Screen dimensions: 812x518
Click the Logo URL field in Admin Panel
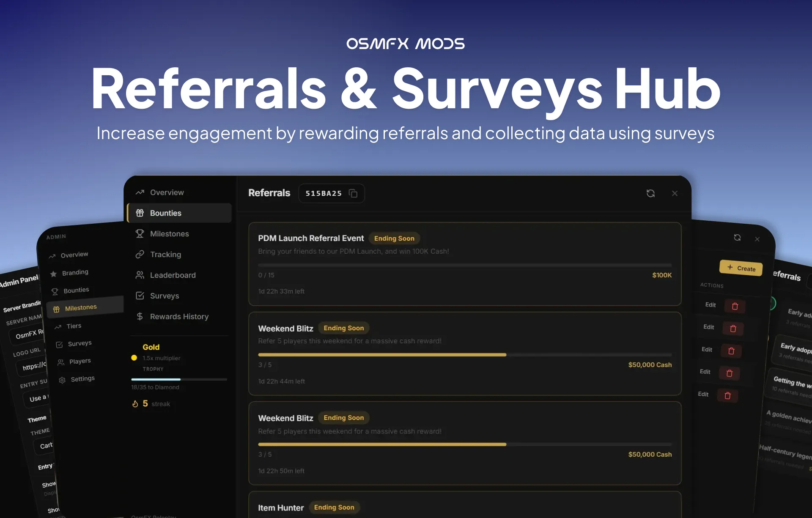click(x=31, y=366)
